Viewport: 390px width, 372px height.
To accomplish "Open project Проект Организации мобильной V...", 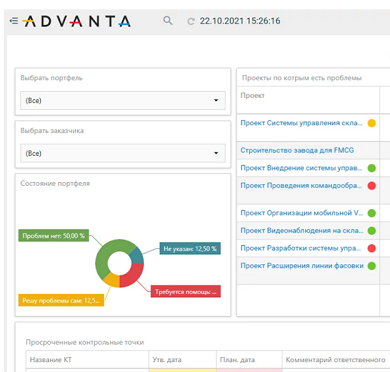I will 302,213.
